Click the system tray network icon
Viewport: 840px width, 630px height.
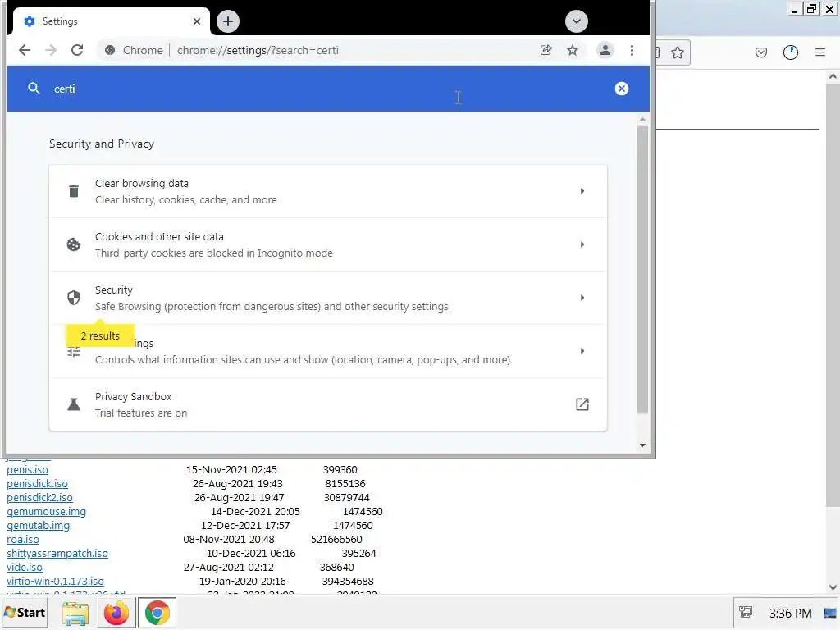click(746, 612)
